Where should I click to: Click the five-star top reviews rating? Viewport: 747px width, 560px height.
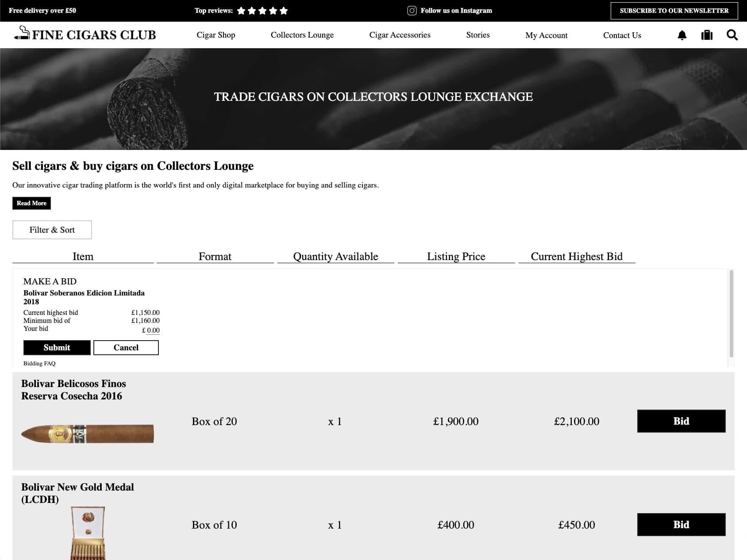coord(262,11)
